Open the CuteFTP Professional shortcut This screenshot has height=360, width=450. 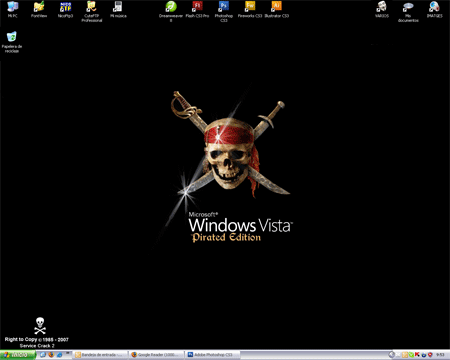(x=92, y=11)
